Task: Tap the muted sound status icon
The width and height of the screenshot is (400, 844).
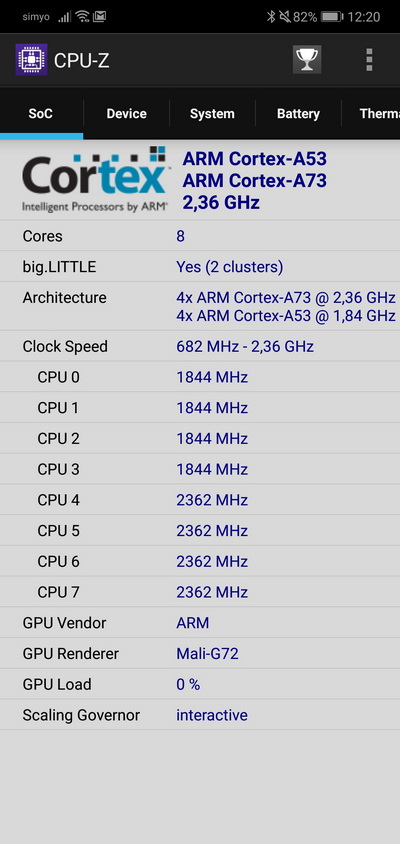Action: 285,17
